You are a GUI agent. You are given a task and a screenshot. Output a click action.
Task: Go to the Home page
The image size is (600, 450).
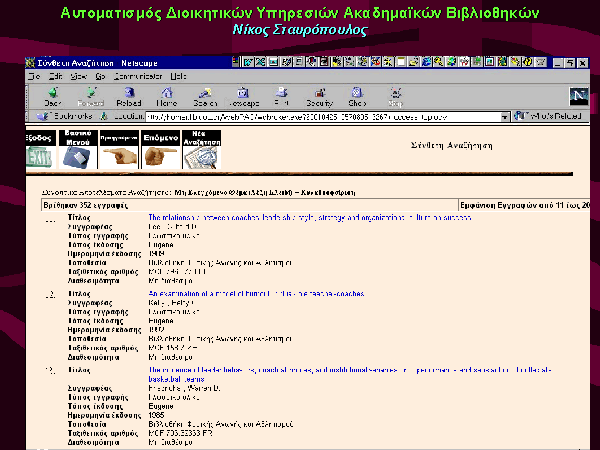pyautogui.click(x=166, y=96)
